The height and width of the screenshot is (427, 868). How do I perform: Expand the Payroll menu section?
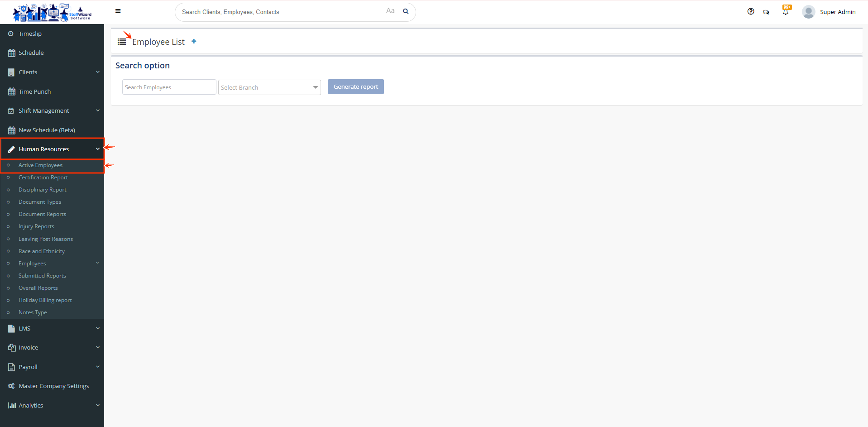pos(52,367)
